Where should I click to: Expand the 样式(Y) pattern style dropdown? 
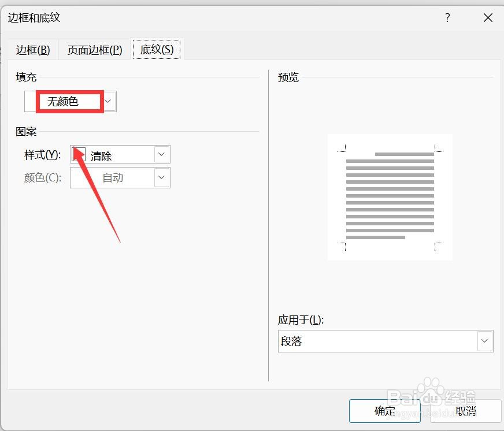tap(162, 154)
